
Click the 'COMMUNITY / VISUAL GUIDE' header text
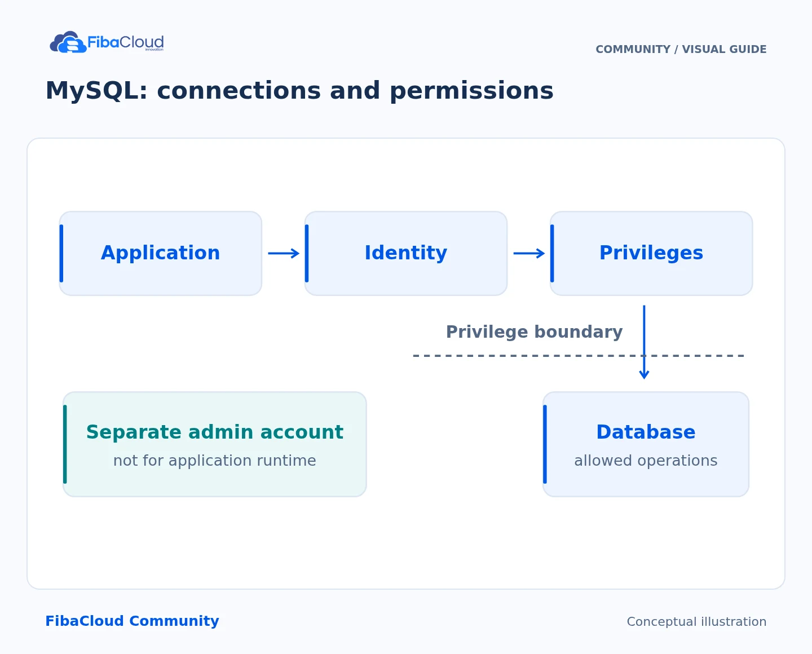pos(681,50)
